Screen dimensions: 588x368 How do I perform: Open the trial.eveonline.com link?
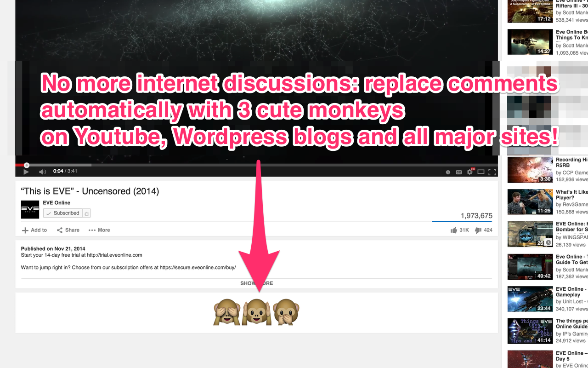[114, 255]
